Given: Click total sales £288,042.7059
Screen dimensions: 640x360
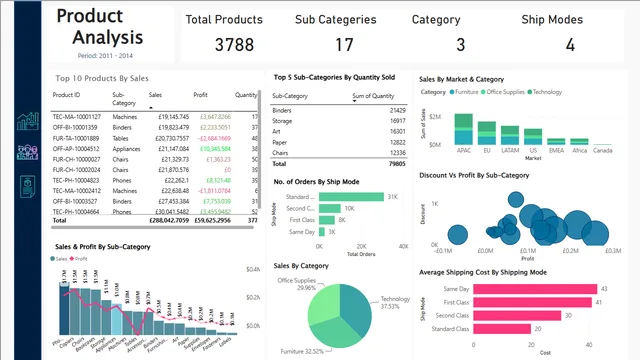Looking at the screenshot, I should click(x=169, y=220).
